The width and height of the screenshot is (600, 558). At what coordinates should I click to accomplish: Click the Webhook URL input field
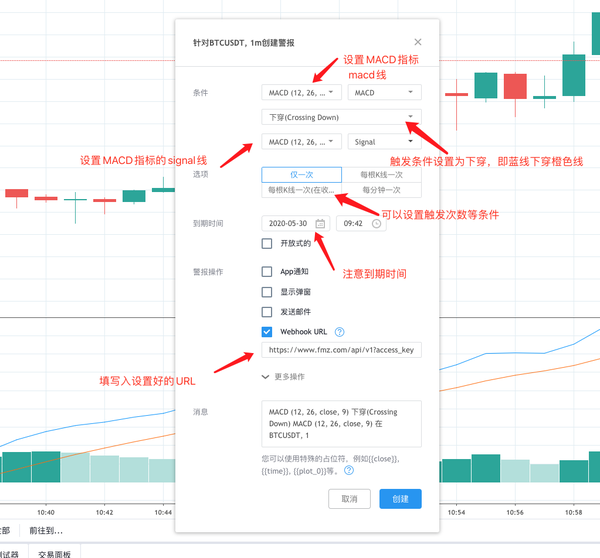(x=341, y=351)
